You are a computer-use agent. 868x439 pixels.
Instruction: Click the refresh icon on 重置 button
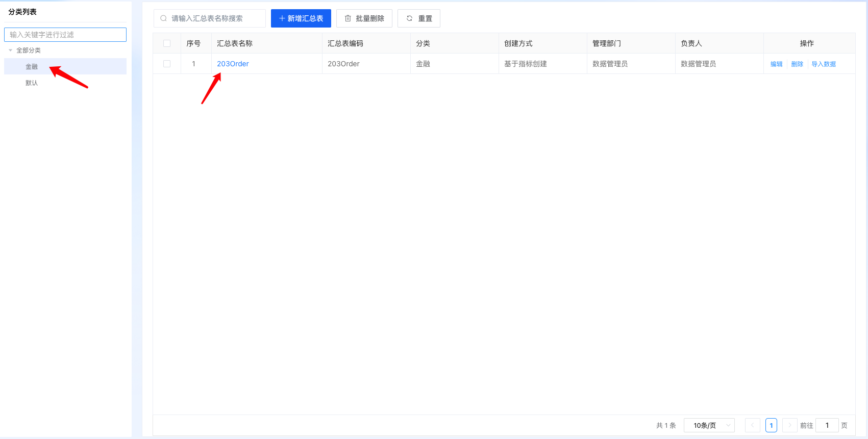(x=409, y=18)
